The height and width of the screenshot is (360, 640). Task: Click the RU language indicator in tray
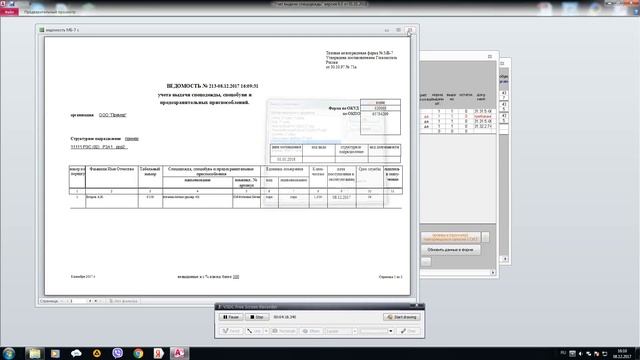click(563, 353)
